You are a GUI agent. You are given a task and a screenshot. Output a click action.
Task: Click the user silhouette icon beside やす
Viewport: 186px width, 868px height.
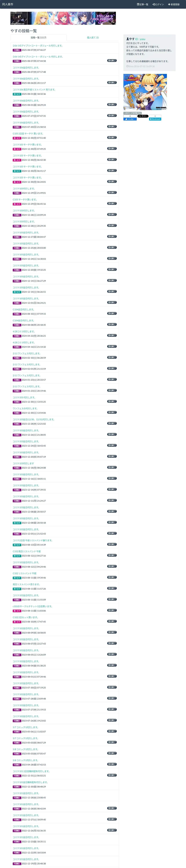point(128,39)
